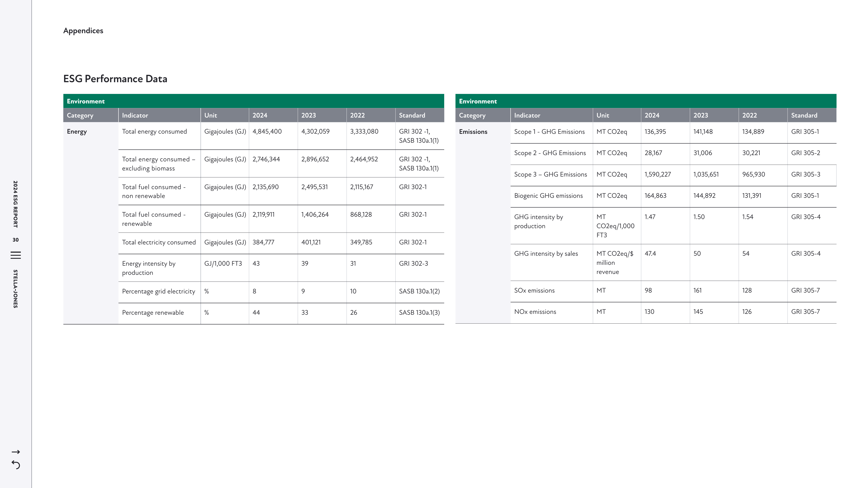Click 'GHG intensity by production' indicator
Screen dimensions: 868x488
point(539,222)
